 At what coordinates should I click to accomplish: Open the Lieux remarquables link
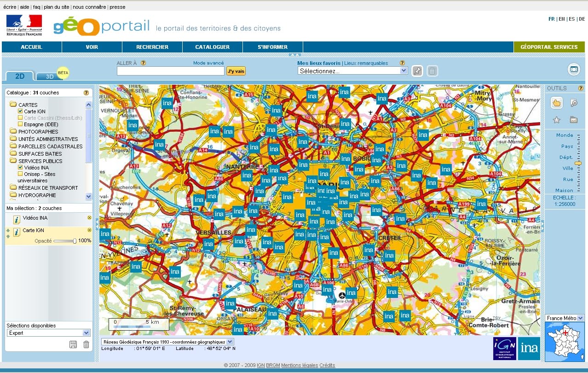tap(366, 63)
